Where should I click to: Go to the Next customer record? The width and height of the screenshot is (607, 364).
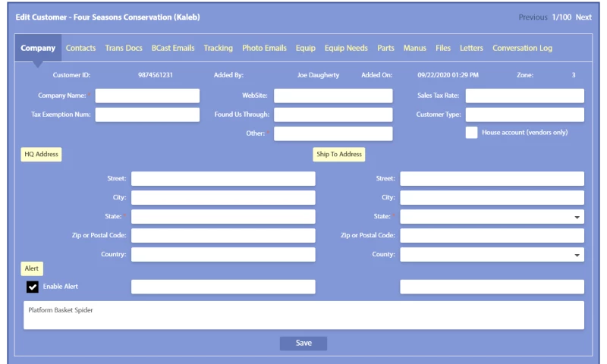point(583,17)
